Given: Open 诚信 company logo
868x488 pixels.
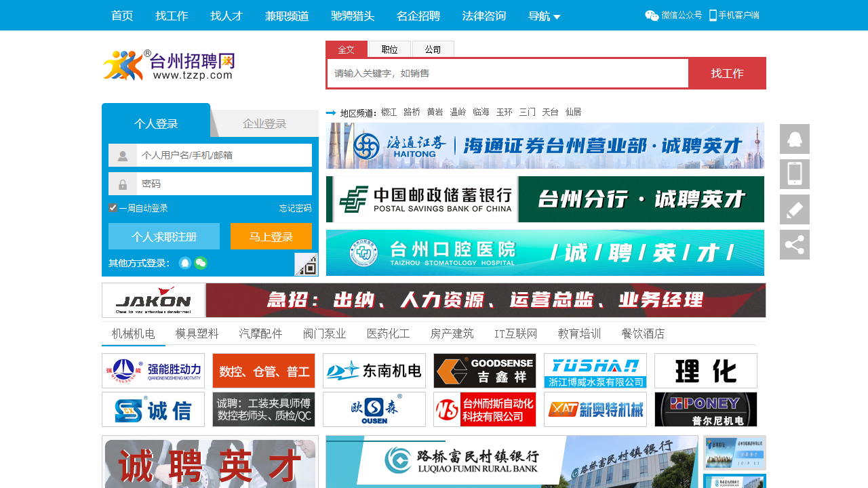Looking at the screenshot, I should coord(153,409).
